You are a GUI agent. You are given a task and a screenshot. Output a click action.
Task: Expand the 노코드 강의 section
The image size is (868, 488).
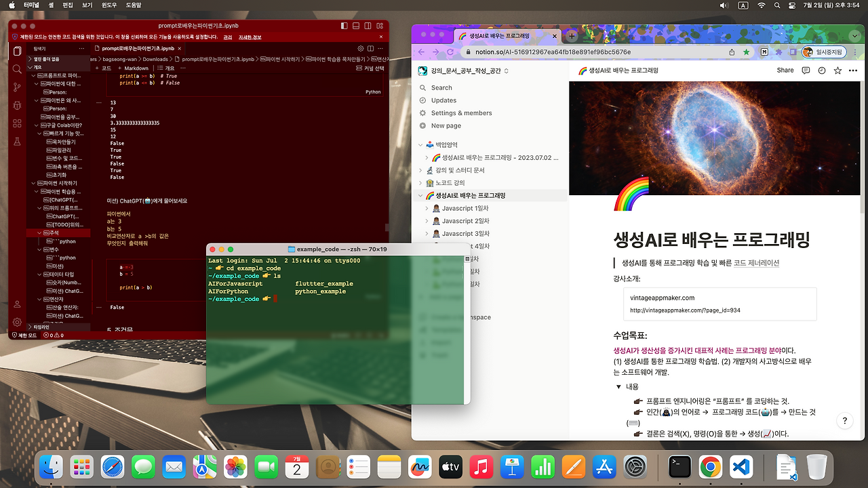(x=421, y=182)
